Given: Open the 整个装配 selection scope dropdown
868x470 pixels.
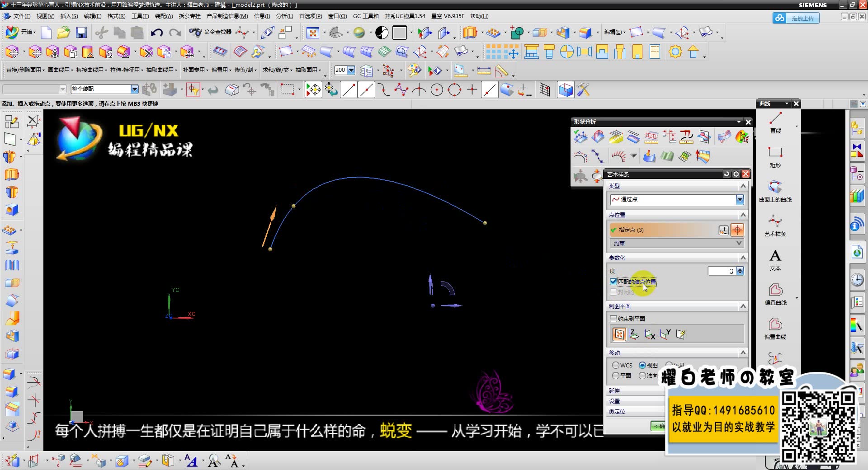Looking at the screenshot, I should [134, 89].
